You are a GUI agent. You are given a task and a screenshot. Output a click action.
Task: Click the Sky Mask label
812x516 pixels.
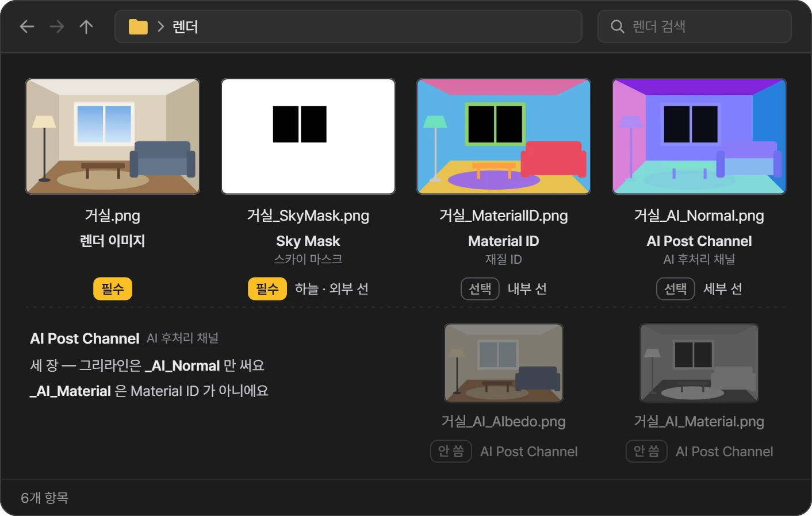click(308, 241)
